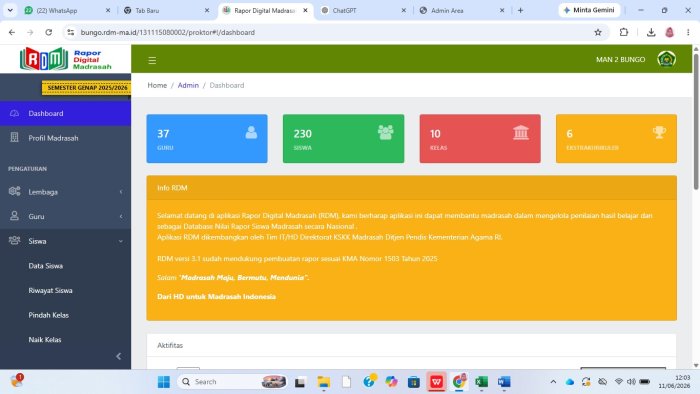
Task: Click the Dashboard gauge icon in sidebar
Action: (14, 113)
